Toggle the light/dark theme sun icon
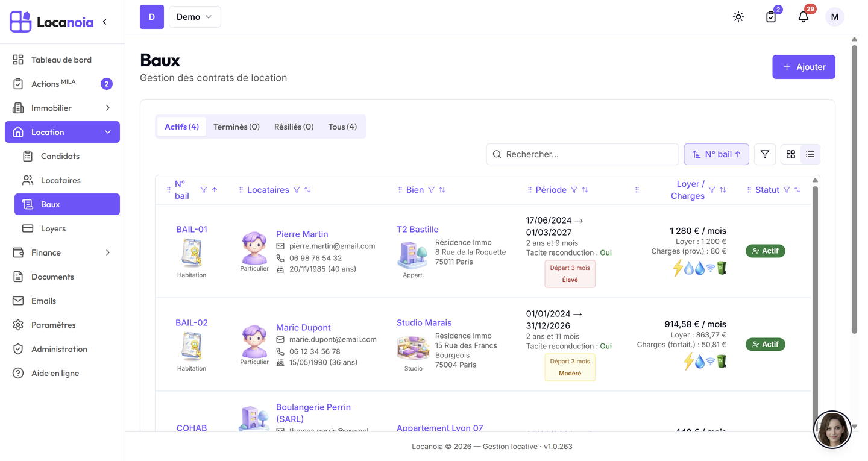The width and height of the screenshot is (868, 461). 738,17
